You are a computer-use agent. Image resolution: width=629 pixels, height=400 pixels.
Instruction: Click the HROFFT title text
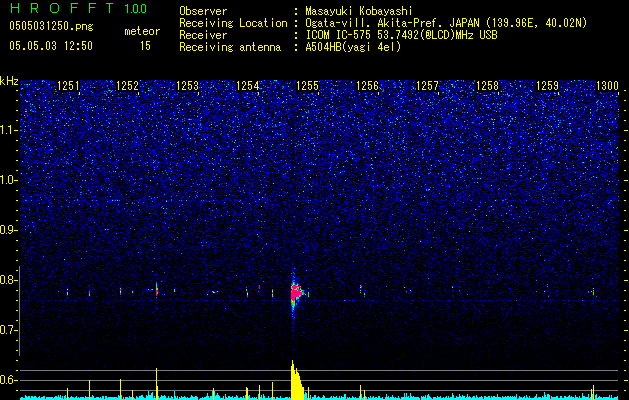62,8
